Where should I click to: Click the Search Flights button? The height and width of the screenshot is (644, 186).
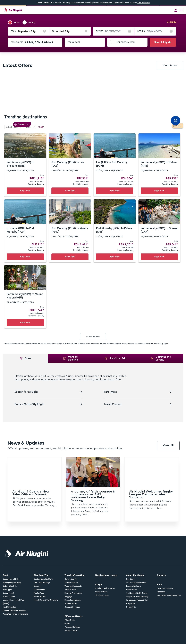(163, 42)
